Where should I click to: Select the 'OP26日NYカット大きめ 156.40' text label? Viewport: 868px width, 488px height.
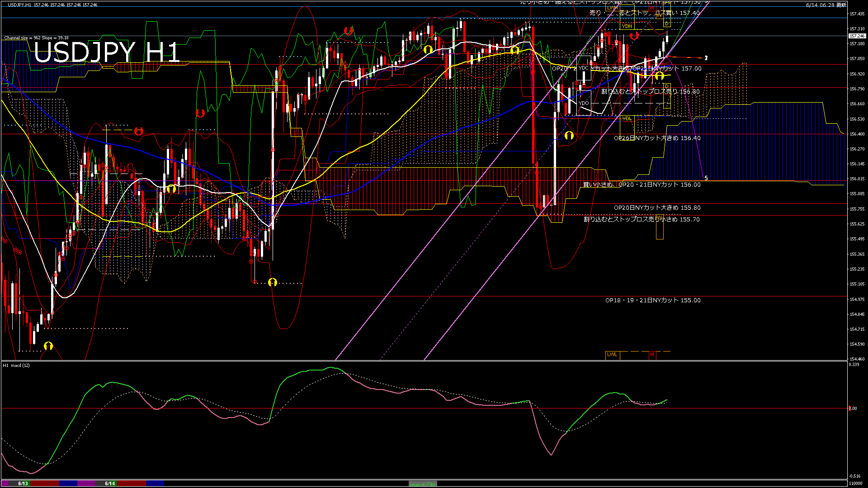pos(657,138)
